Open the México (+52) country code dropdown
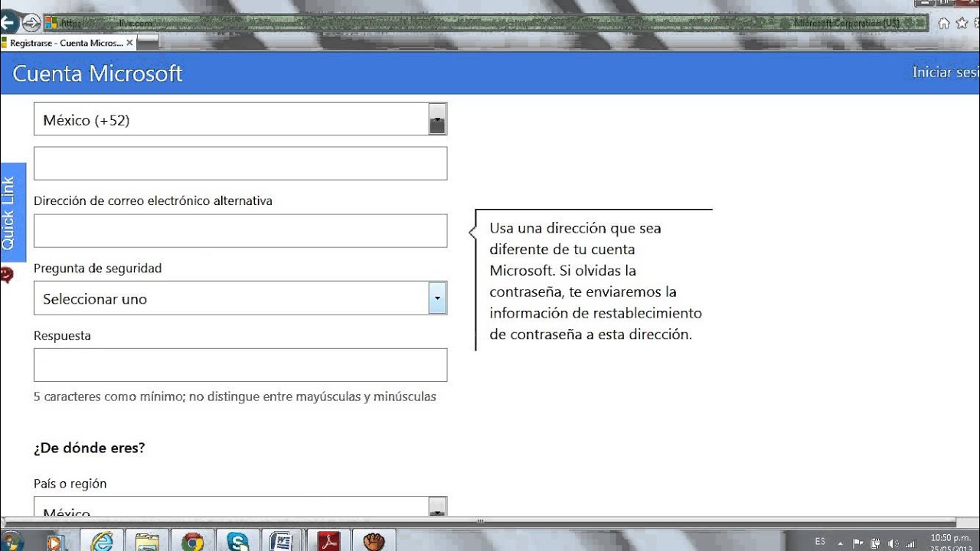980x551 pixels. [240, 119]
